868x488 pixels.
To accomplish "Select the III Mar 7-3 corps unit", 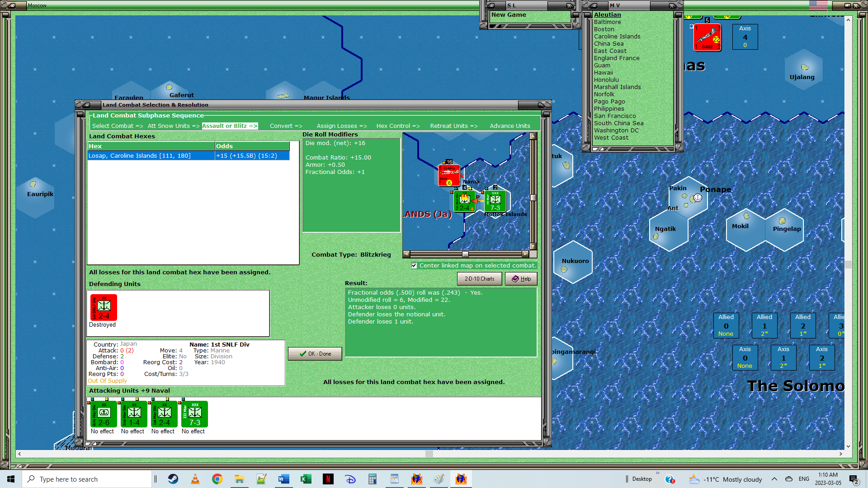I will point(195,414).
